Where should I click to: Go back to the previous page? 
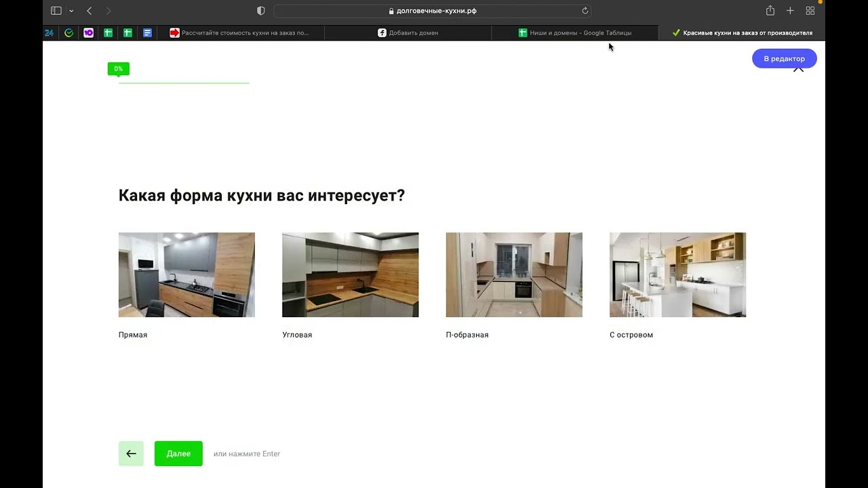pyautogui.click(x=90, y=11)
